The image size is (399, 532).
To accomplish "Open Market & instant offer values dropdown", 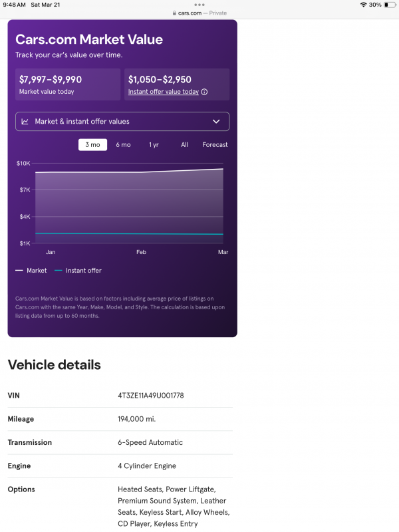I will (122, 122).
